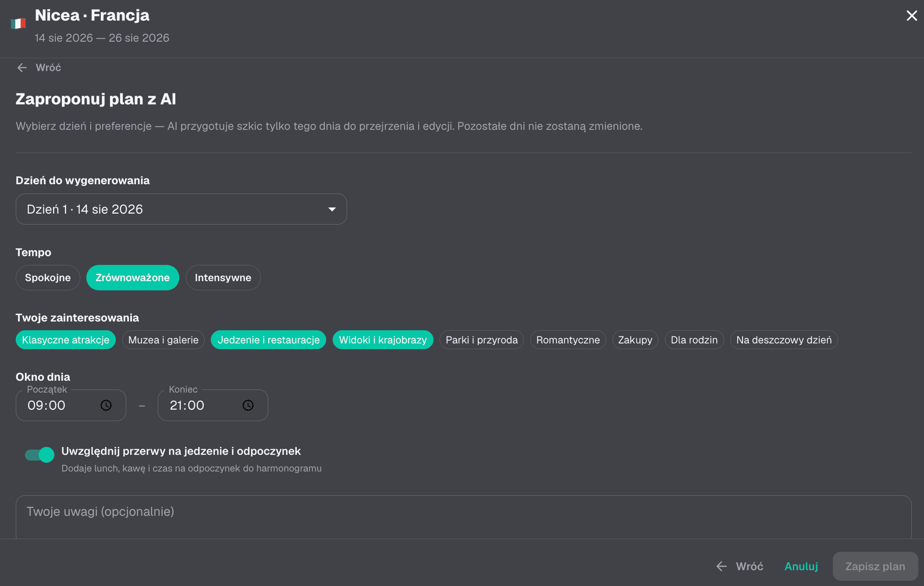Select Na deszczowy dzień chip

(x=784, y=340)
